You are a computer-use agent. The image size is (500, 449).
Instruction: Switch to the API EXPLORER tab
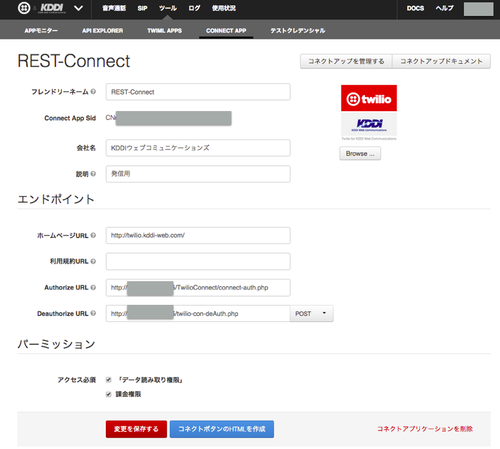[103, 30]
